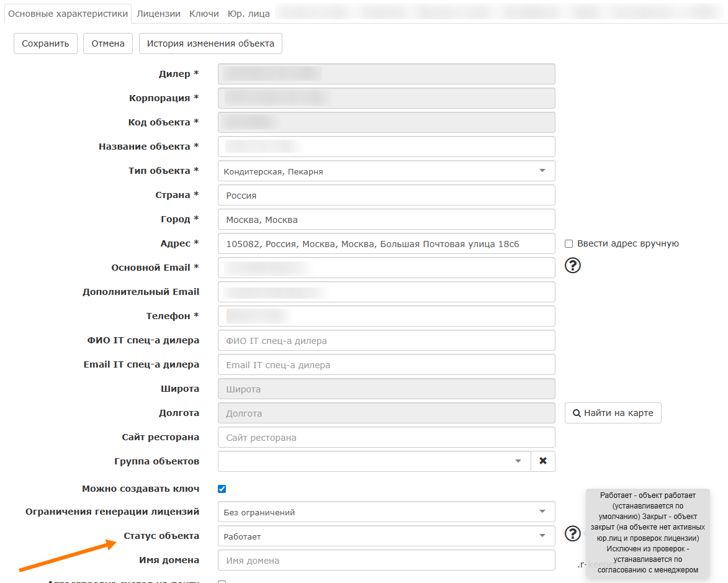Screen dimensions: 728x583
Task: Open the Ключи tab
Action: [204, 13]
